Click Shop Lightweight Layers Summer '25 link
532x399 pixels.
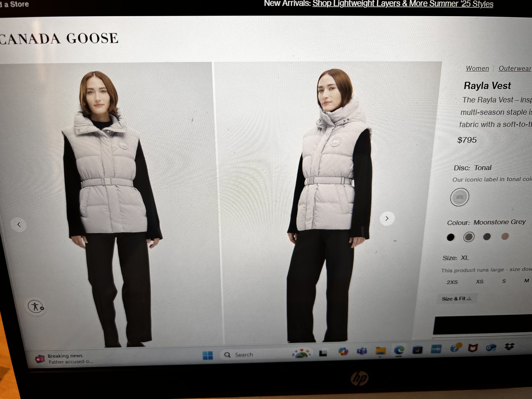point(403,4)
